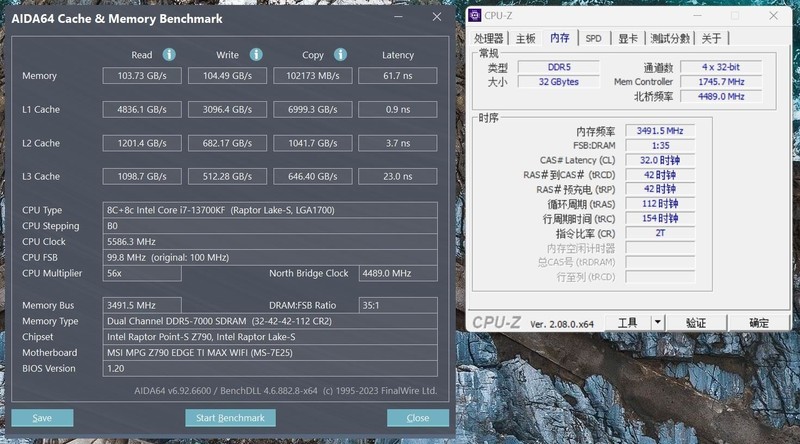This screenshot has width=800, height=444.
Task: Click BIOS Version field 1.20
Action: 270,368
